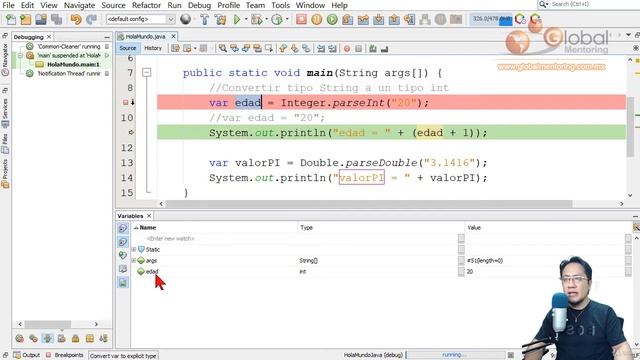Screen dimensions: 640x360
Task: Click the Undo toolbar icon
Action: (76, 19)
